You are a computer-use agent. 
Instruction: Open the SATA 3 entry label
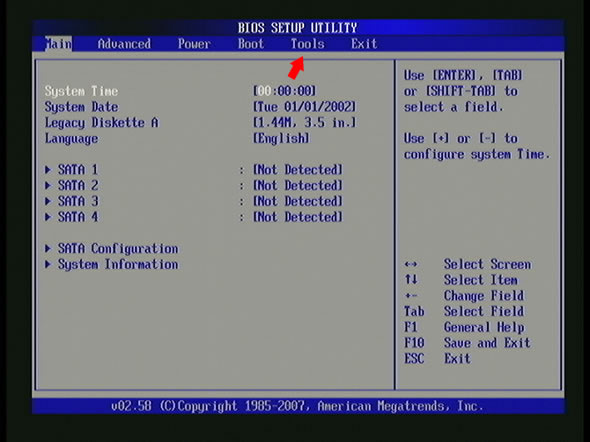[78, 201]
